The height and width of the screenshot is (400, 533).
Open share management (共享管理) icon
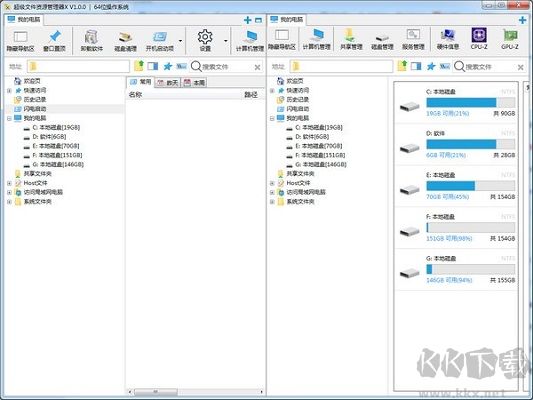351,39
